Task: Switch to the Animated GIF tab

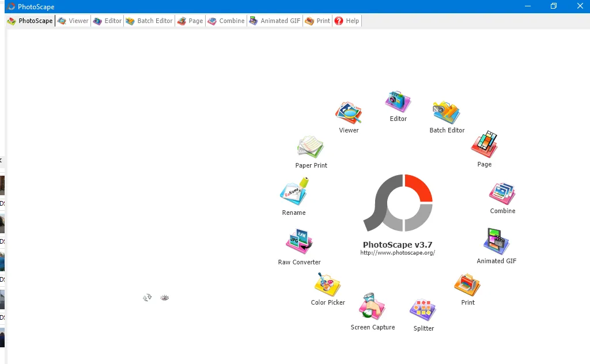Action: pos(275,21)
